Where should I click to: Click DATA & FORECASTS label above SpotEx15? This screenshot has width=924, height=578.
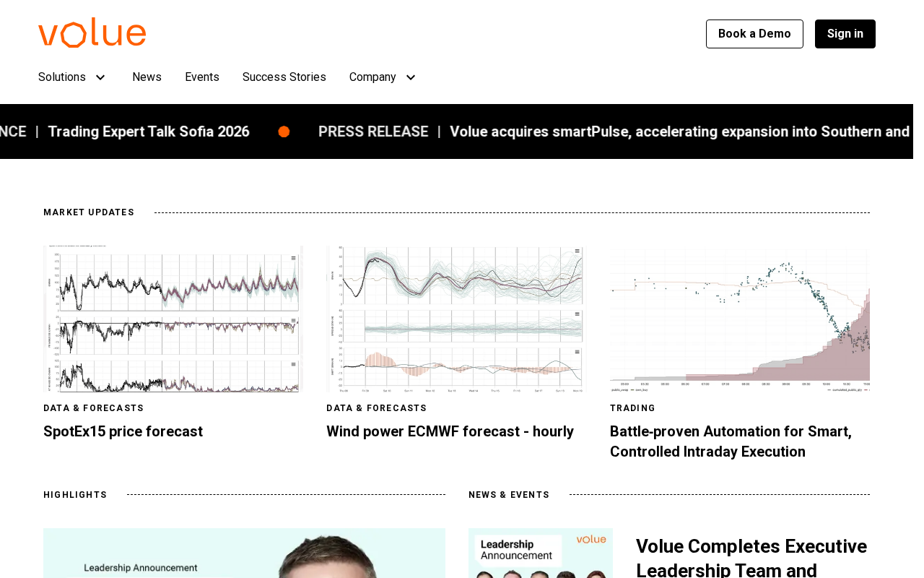[x=94, y=408]
